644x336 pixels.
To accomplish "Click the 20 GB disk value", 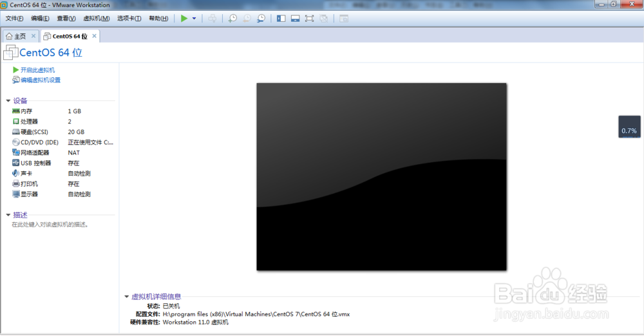I will [x=76, y=132].
